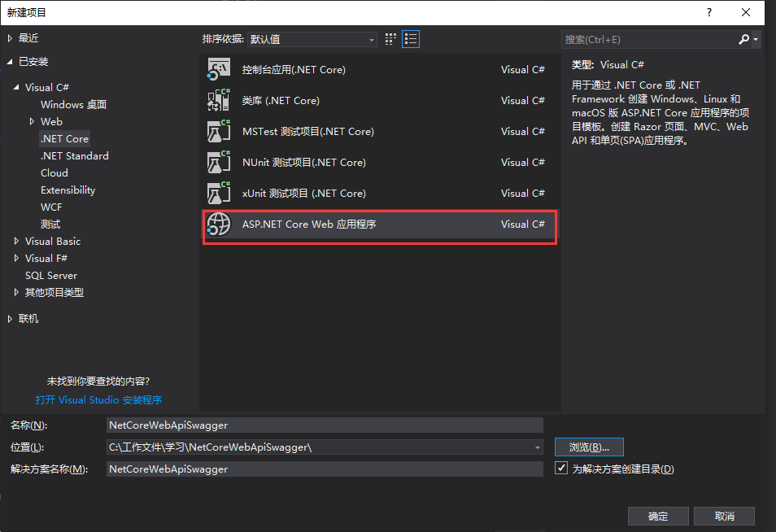The width and height of the screenshot is (776, 532).
Task: Click the search magnifier icon
Action: [x=743, y=39]
